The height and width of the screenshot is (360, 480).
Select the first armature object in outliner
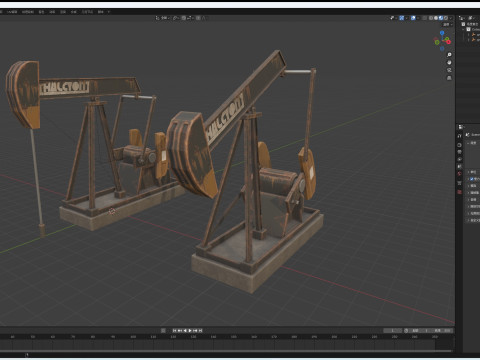(x=475, y=34)
